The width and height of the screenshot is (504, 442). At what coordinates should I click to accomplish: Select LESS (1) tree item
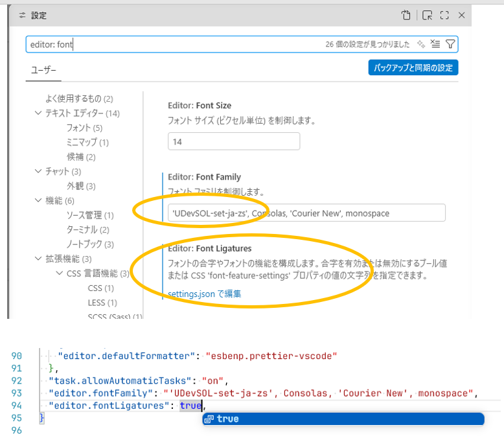click(x=102, y=303)
